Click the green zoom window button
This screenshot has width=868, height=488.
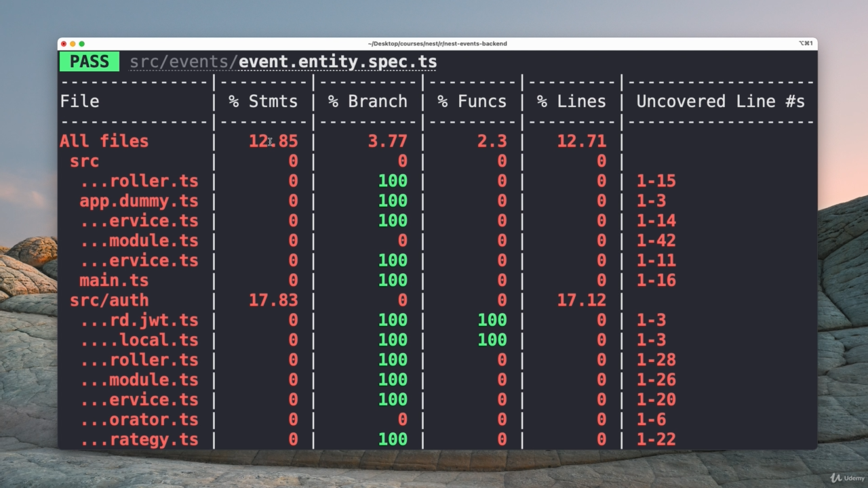click(82, 43)
